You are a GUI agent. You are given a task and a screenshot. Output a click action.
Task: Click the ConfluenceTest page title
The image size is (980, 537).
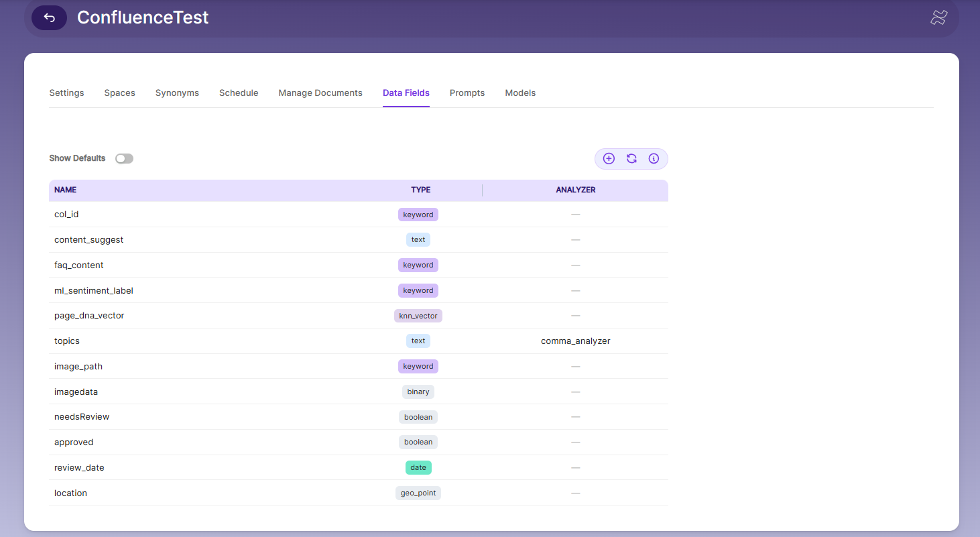pos(143,17)
